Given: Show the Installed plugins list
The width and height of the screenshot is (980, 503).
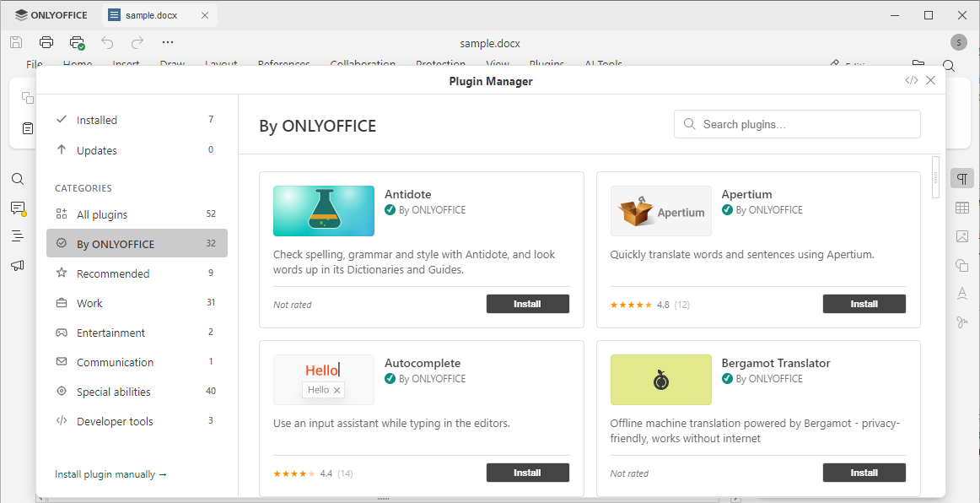Looking at the screenshot, I should [x=137, y=120].
